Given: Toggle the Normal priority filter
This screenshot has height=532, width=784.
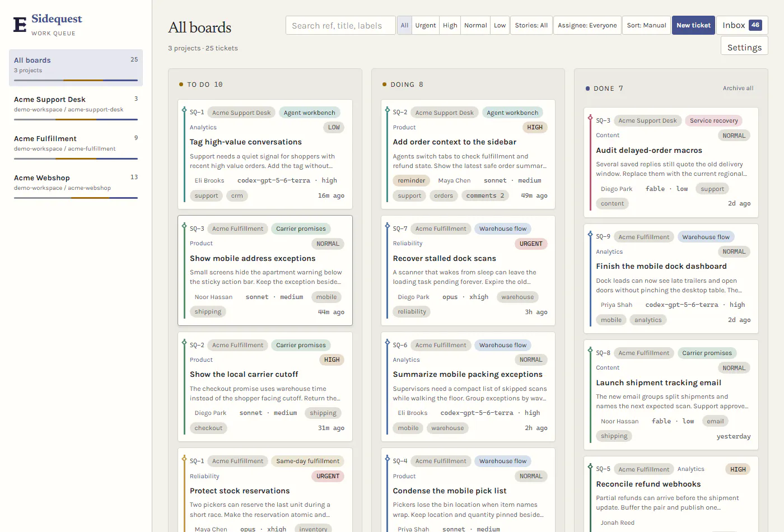Looking at the screenshot, I should click(475, 25).
